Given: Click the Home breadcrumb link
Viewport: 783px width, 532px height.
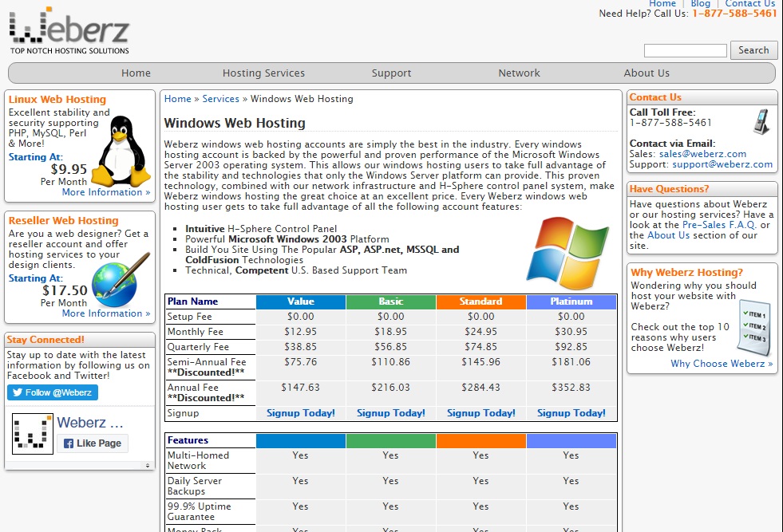Looking at the screenshot, I should [178, 99].
